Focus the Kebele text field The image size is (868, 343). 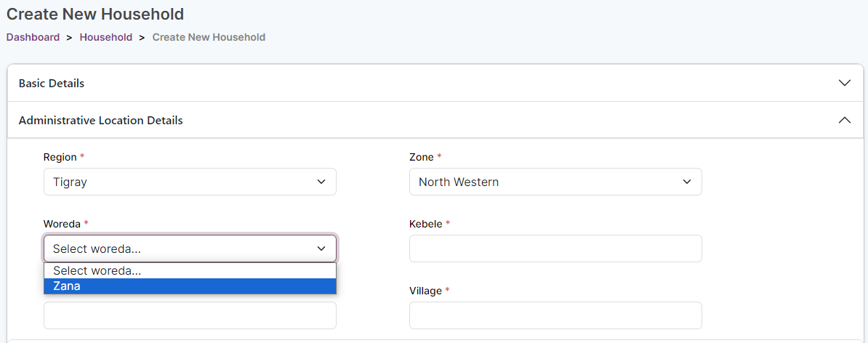(x=555, y=249)
